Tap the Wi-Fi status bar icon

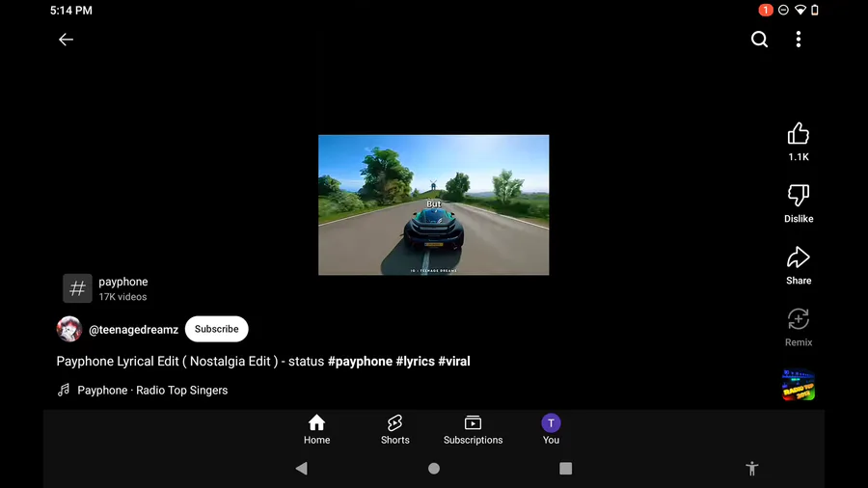point(800,10)
